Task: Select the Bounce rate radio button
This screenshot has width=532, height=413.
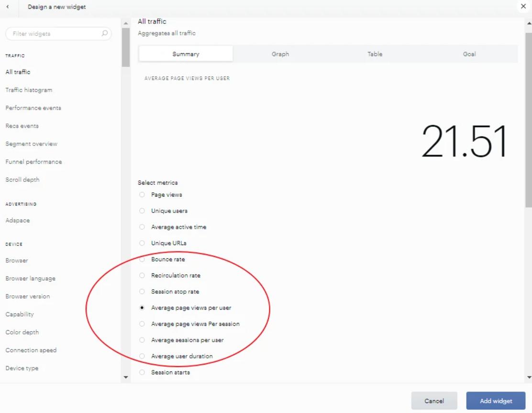Action: (142, 259)
